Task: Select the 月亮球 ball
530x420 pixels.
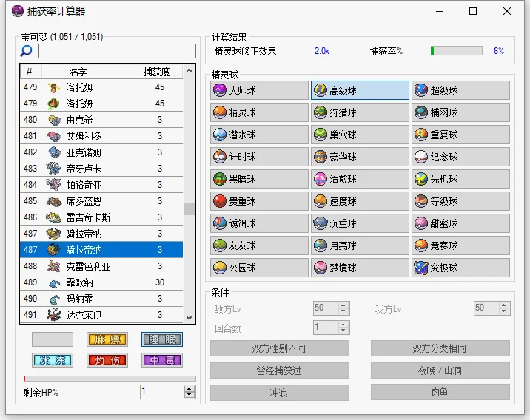Action: click(x=360, y=245)
